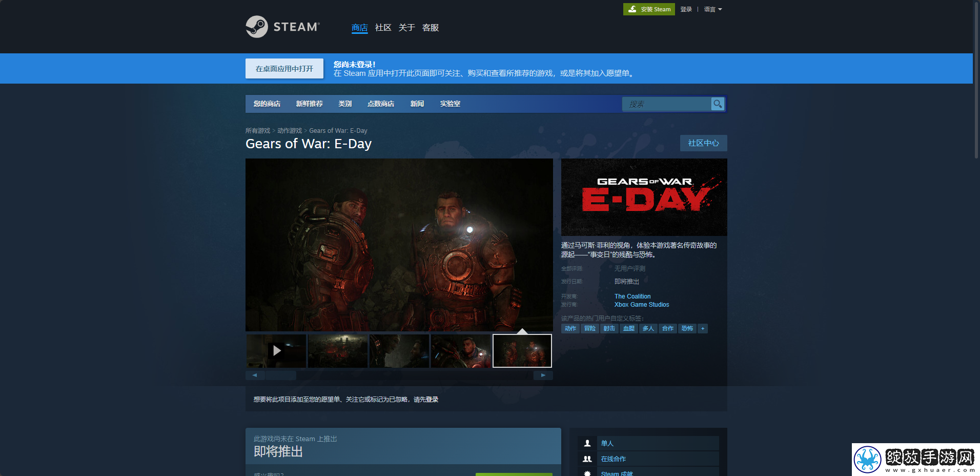The height and width of the screenshot is (476, 980).
Task: Select the 射击 tag
Action: tap(609, 328)
